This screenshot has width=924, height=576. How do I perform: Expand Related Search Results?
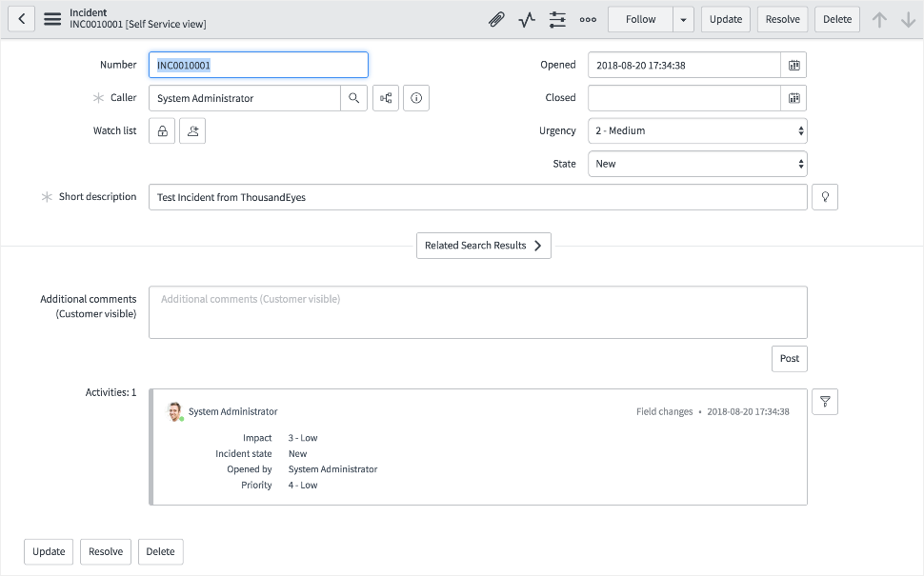[484, 246]
